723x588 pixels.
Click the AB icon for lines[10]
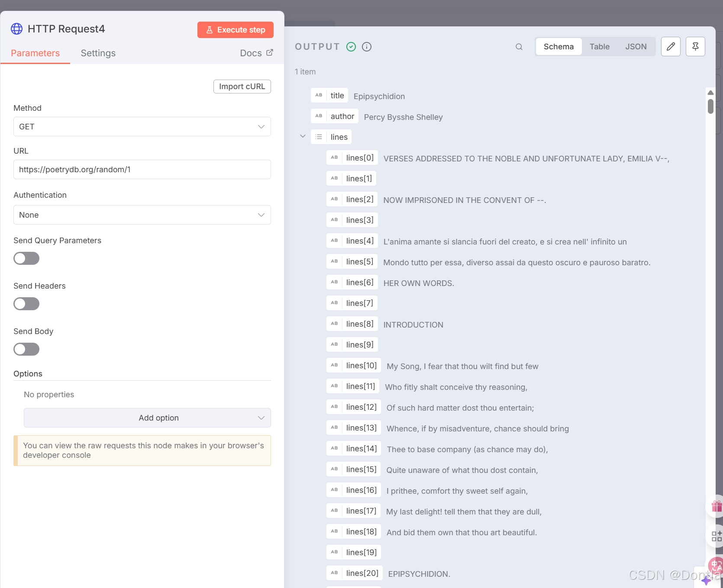click(334, 365)
